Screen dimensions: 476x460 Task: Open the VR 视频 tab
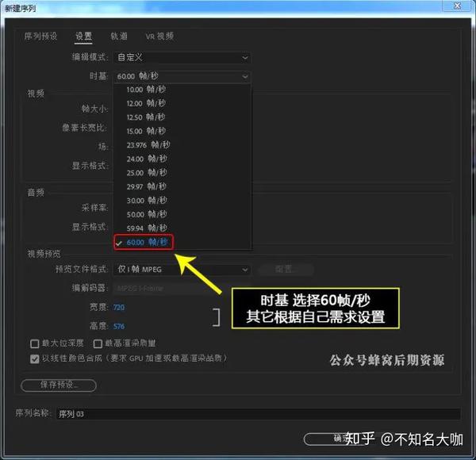click(159, 36)
